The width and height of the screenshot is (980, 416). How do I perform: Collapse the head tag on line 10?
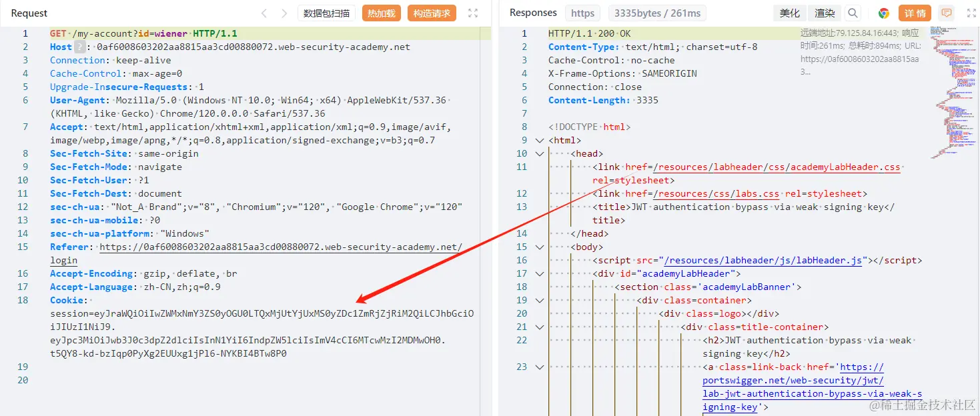(x=539, y=153)
